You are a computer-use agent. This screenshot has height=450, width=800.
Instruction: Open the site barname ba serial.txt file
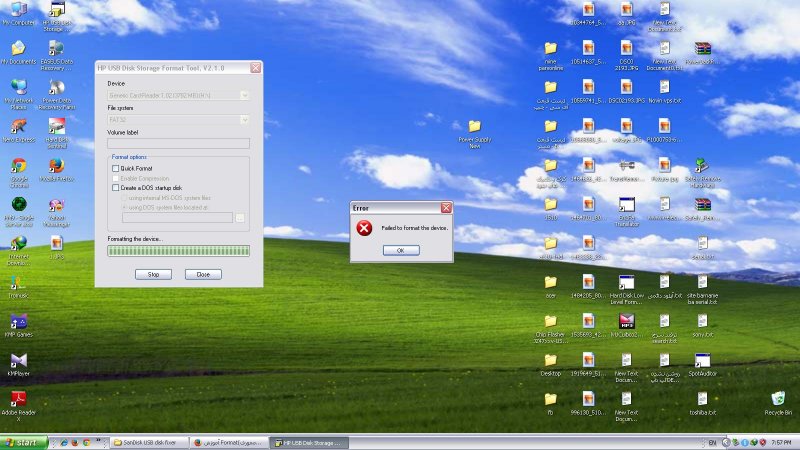click(x=703, y=290)
